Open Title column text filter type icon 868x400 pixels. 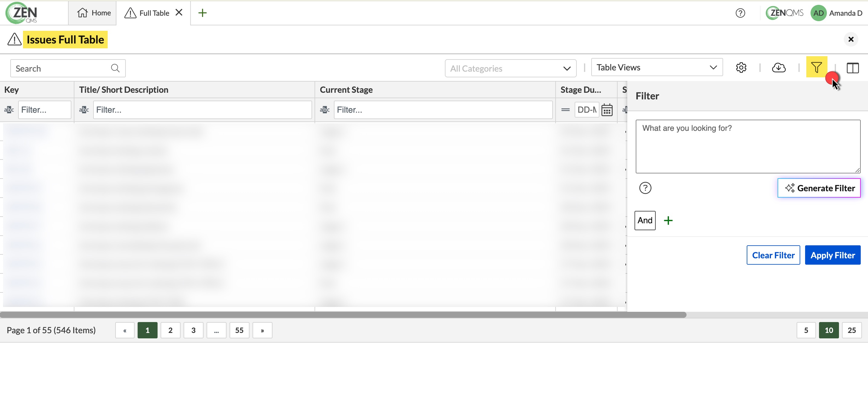coord(84,110)
